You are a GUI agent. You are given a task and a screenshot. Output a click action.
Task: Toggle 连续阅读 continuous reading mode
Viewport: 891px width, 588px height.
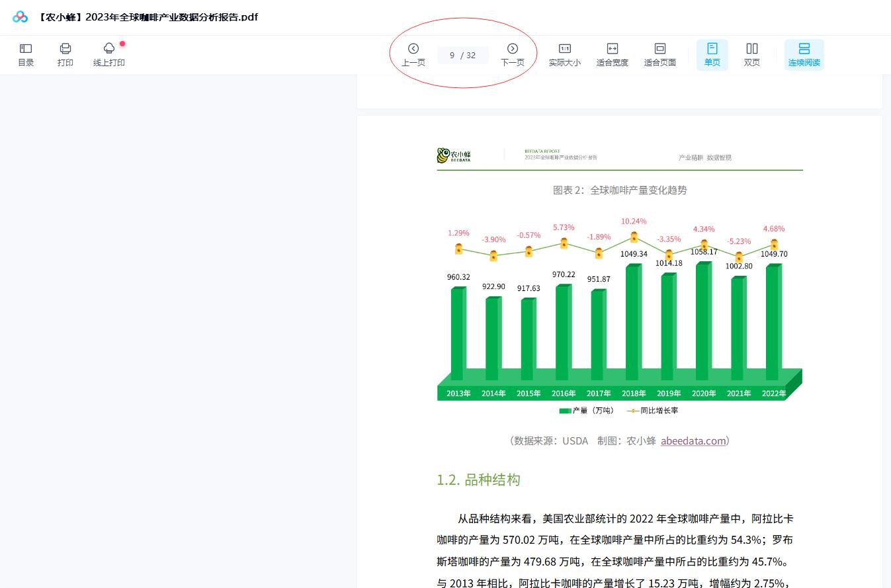pos(804,54)
